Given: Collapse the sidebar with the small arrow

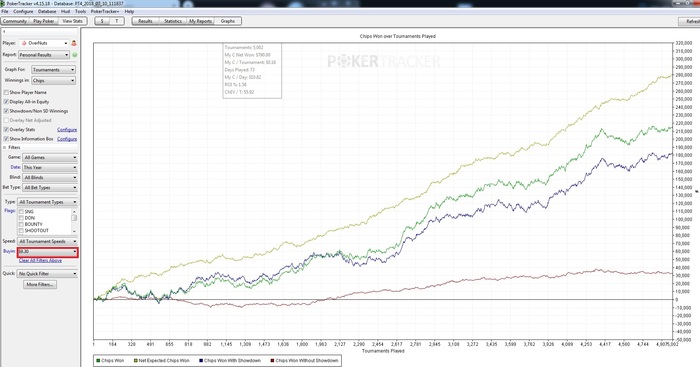Looking at the screenshot, I should [4, 32].
